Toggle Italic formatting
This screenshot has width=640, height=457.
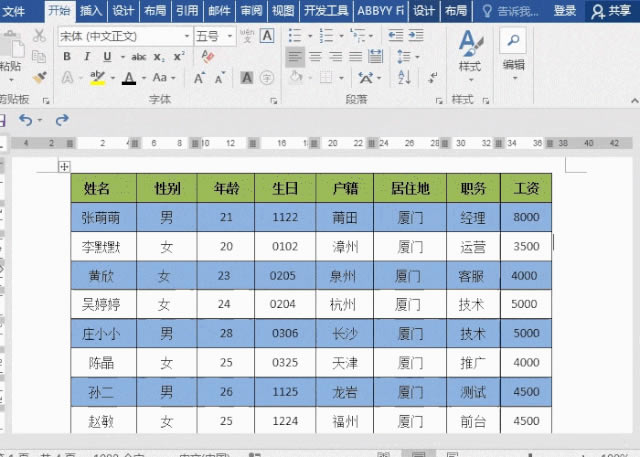[87, 57]
